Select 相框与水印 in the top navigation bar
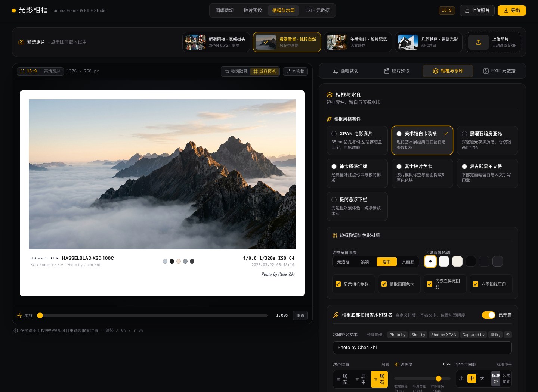 284,10
